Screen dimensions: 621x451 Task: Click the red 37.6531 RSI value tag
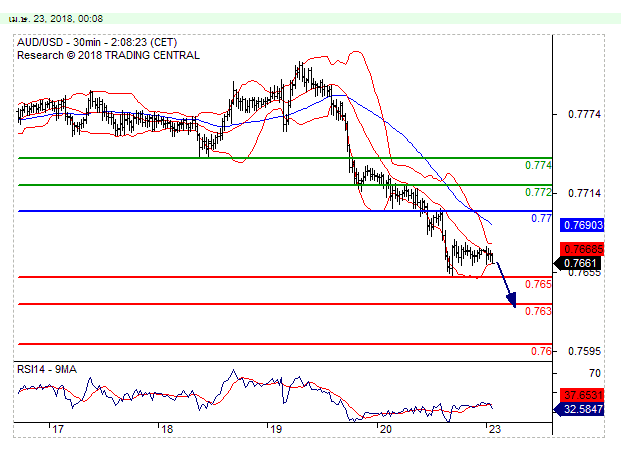click(x=582, y=395)
